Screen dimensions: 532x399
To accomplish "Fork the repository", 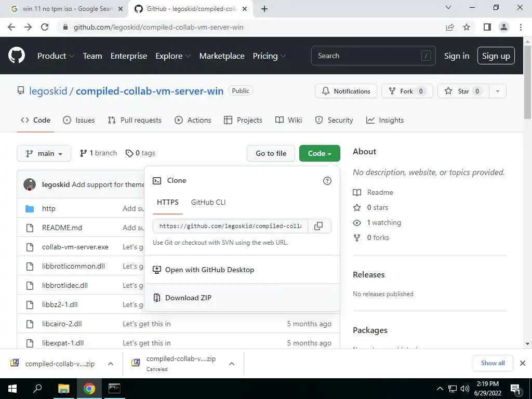I will point(407,91).
